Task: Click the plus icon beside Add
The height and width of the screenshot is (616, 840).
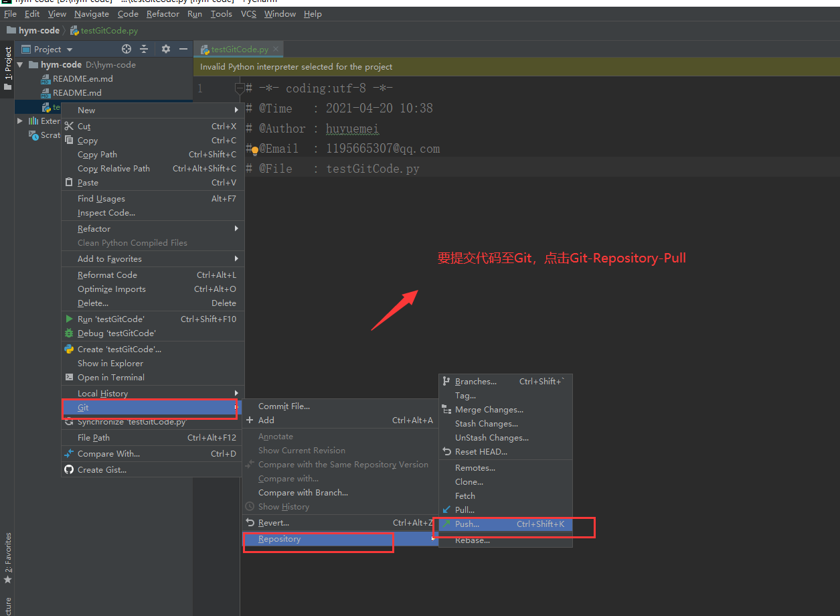Action: (250, 420)
